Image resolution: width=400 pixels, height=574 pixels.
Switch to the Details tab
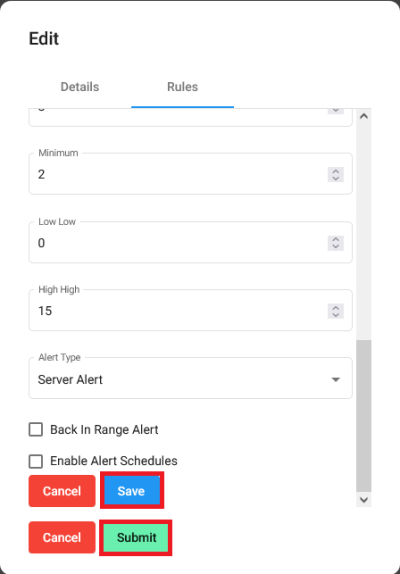(80, 87)
